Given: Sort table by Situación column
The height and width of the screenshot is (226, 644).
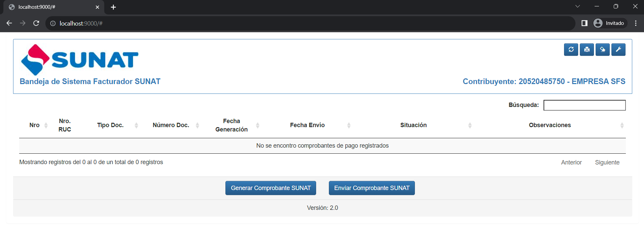Looking at the screenshot, I should point(414,125).
